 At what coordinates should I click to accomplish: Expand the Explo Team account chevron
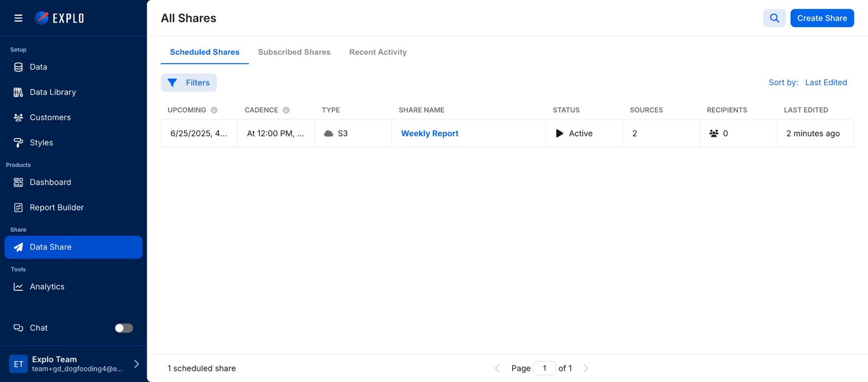[137, 364]
